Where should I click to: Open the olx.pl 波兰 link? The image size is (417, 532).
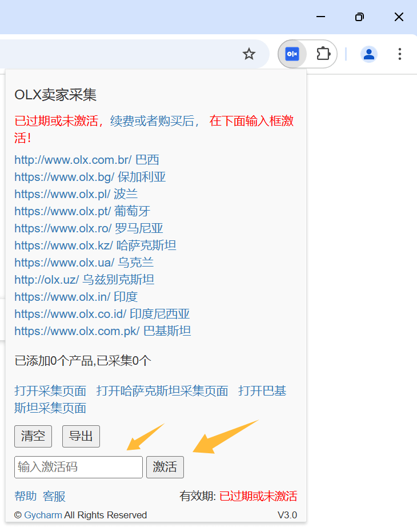[76, 194]
